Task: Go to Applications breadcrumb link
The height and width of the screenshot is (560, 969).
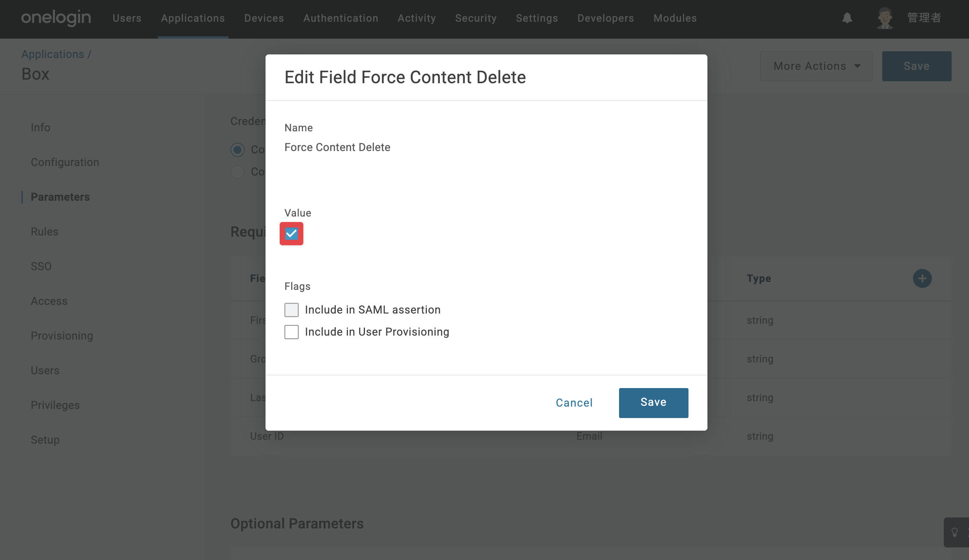Action: [52, 54]
